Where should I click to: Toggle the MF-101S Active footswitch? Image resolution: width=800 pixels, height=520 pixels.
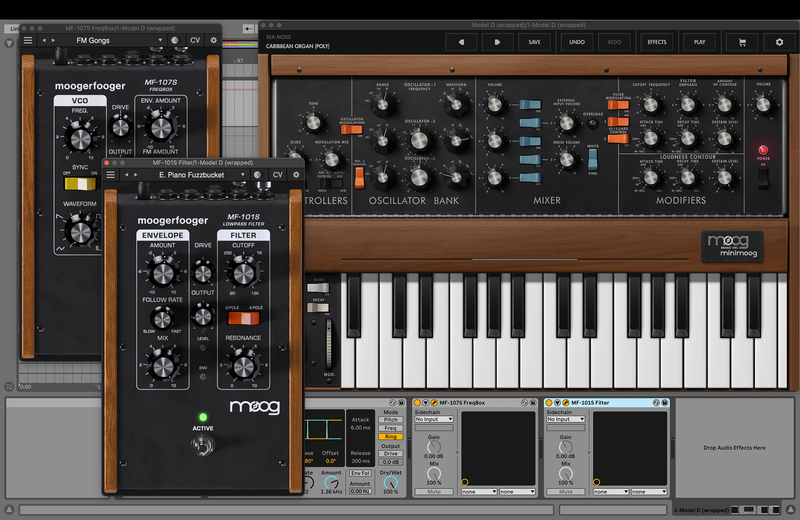pos(204,445)
